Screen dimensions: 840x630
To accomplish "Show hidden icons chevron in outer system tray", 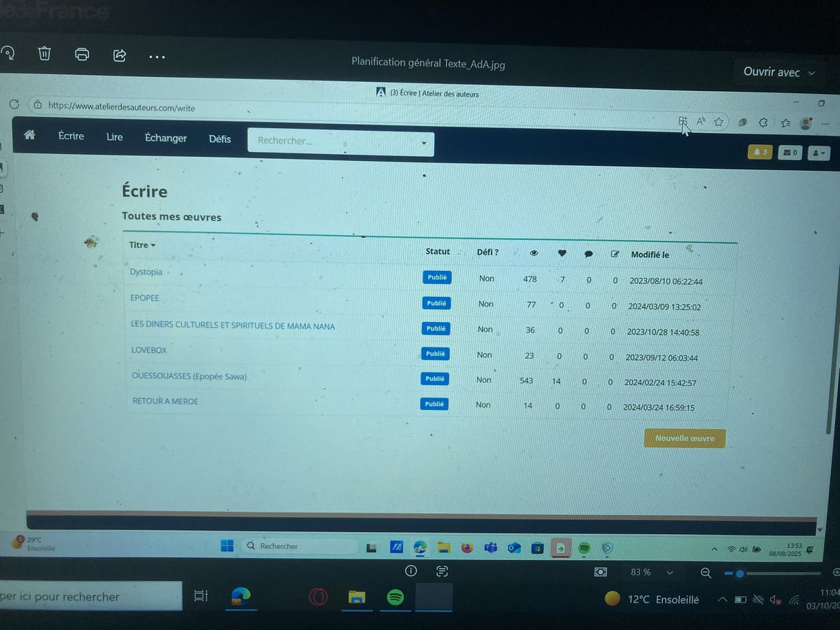I will [x=722, y=600].
